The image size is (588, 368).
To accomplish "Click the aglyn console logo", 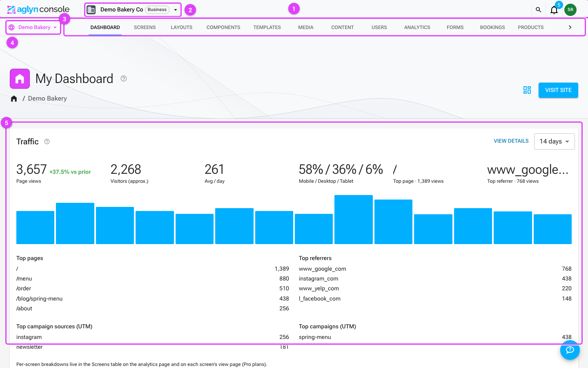I will (38, 9).
